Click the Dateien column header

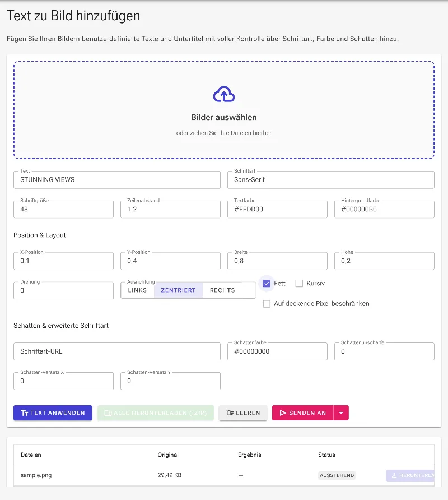pos(31,455)
